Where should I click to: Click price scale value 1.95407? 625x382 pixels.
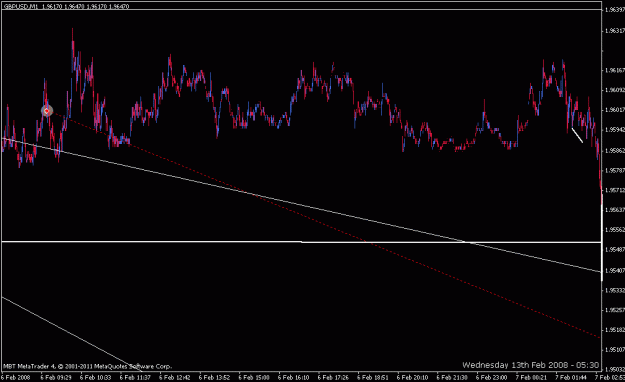tap(614, 270)
